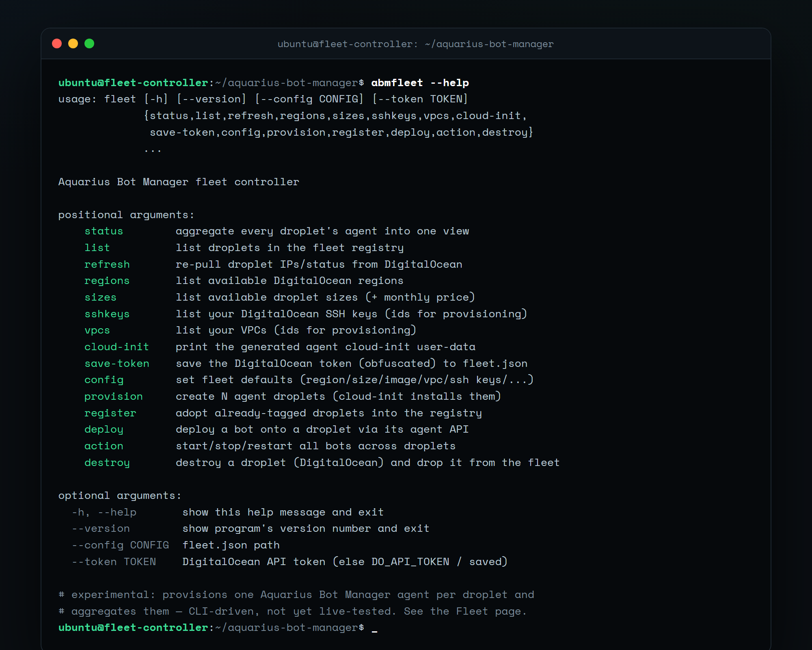Click the 'sizes' positional argument
This screenshot has width=812, height=650.
pyautogui.click(x=101, y=297)
